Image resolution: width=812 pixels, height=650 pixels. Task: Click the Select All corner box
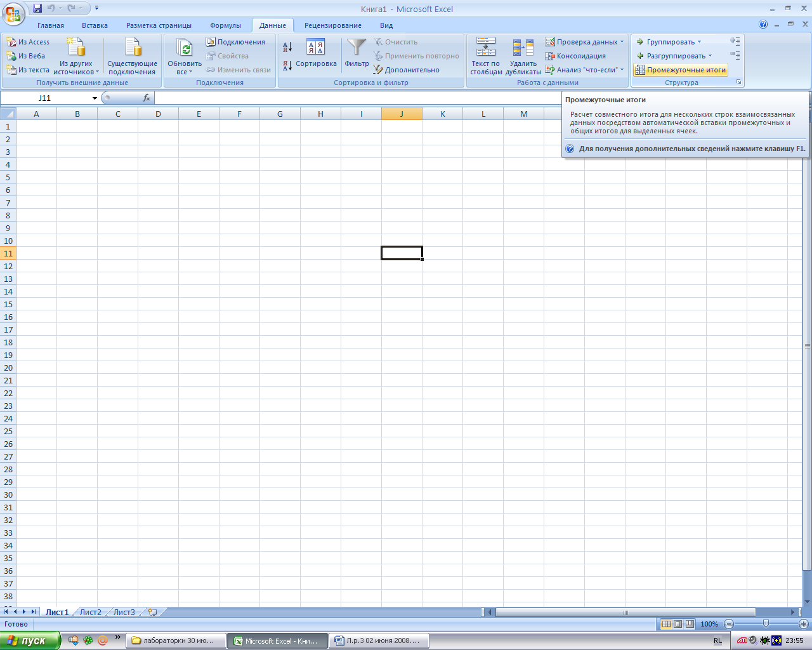(x=8, y=114)
